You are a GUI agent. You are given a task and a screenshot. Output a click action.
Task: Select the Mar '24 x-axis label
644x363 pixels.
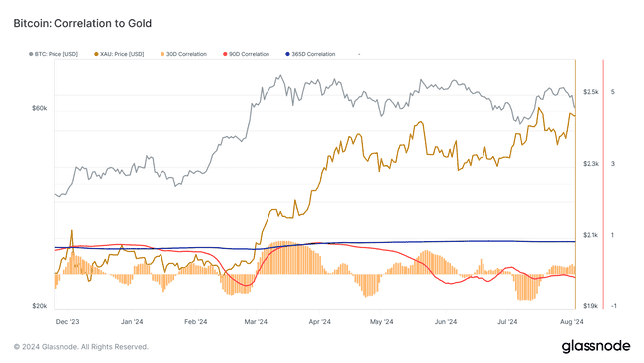[x=256, y=322]
